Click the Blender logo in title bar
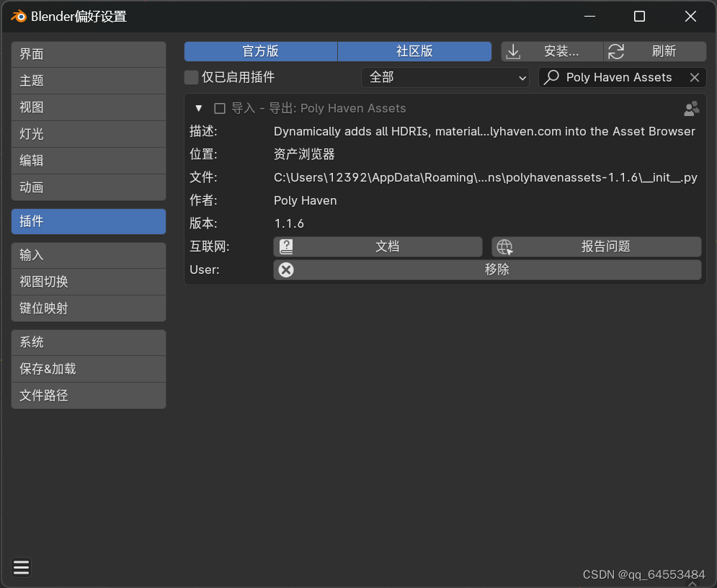 point(19,17)
